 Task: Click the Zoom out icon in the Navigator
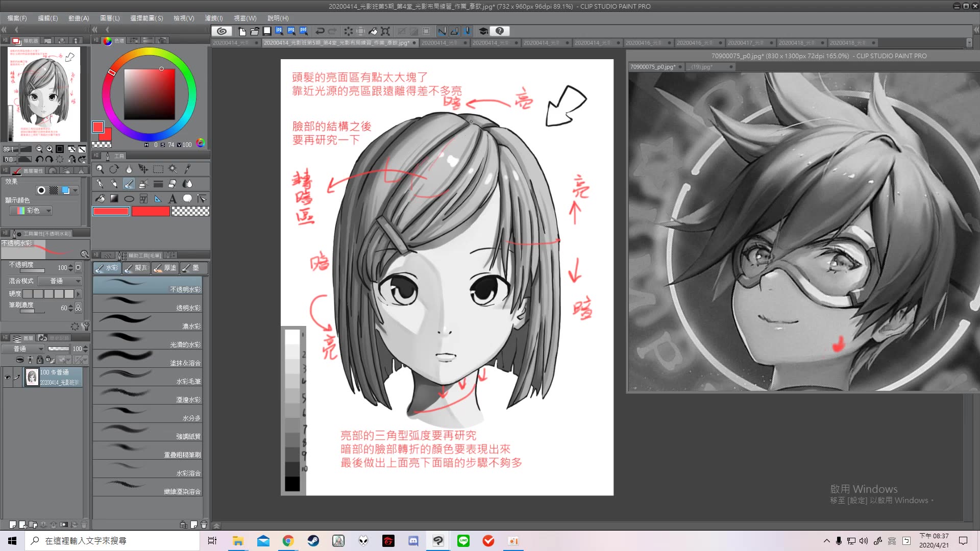click(39, 149)
